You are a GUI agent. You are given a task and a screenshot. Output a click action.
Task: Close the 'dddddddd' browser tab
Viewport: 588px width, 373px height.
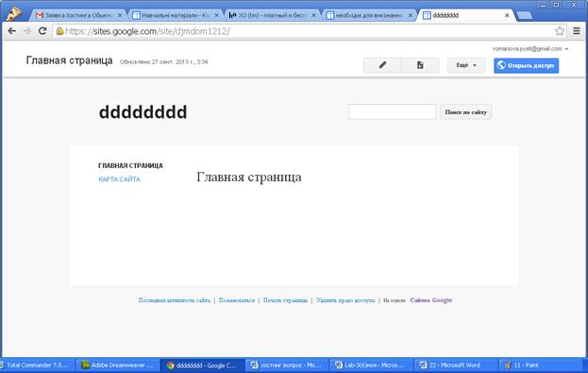tap(507, 15)
